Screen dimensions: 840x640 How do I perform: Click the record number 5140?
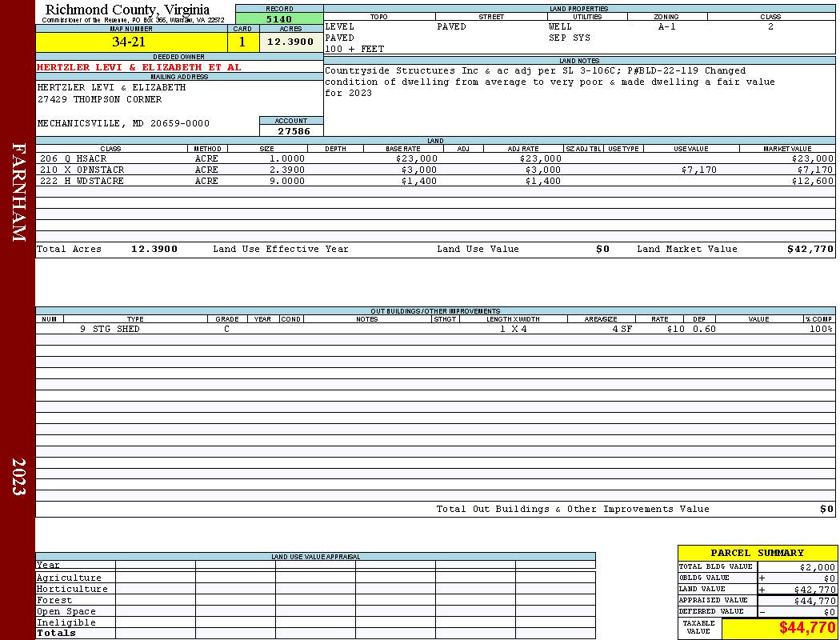click(x=279, y=18)
